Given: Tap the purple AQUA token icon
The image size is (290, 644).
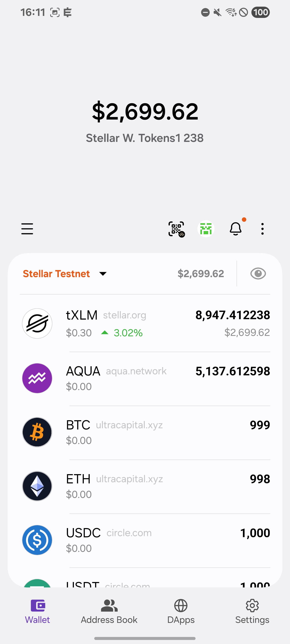Looking at the screenshot, I should tap(37, 378).
